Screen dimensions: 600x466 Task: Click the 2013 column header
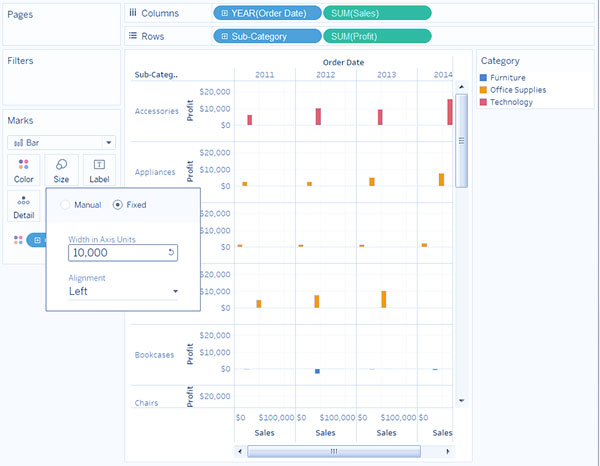point(386,75)
